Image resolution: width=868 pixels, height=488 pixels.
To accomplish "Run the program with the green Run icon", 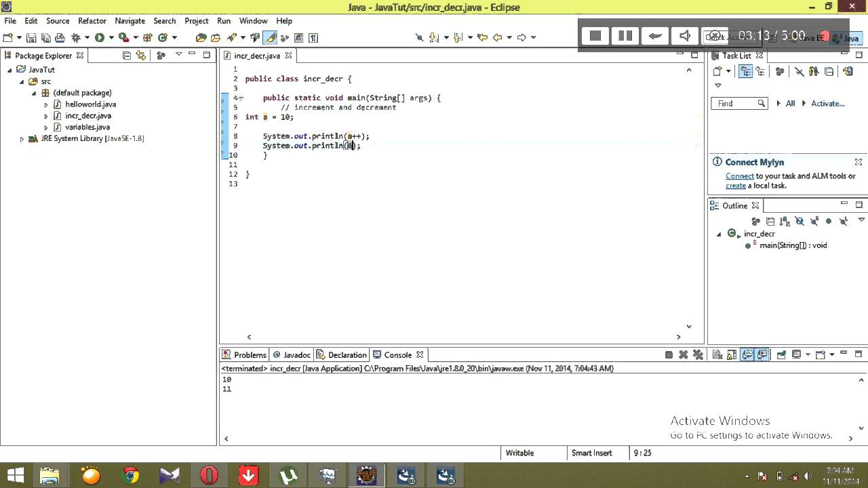I will coord(100,37).
